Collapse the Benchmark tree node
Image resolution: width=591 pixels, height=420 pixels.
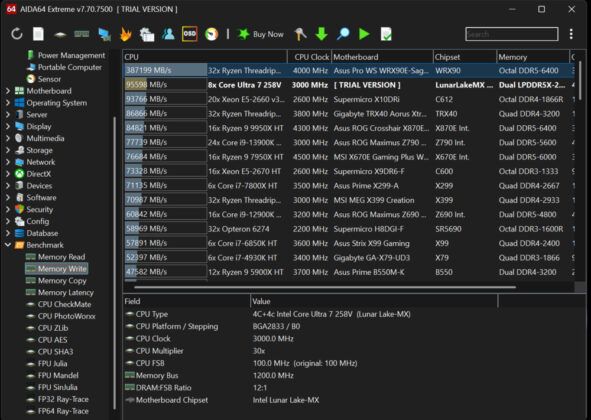(x=8, y=245)
